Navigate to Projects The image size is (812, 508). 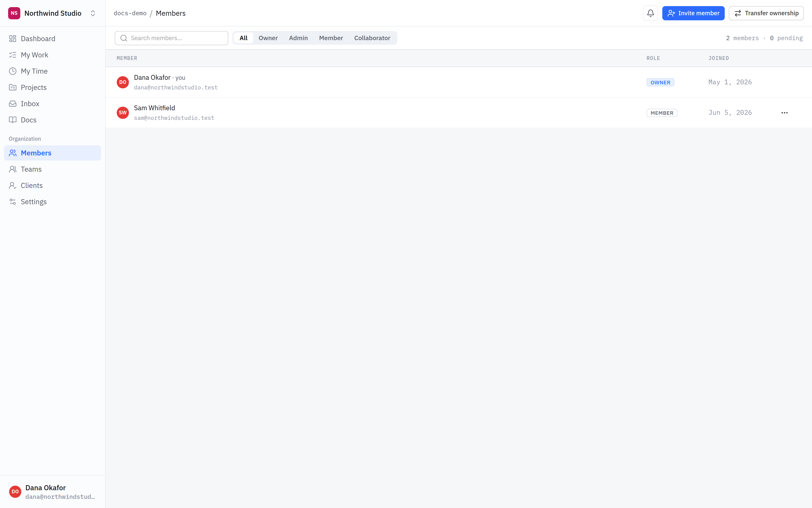click(52, 87)
